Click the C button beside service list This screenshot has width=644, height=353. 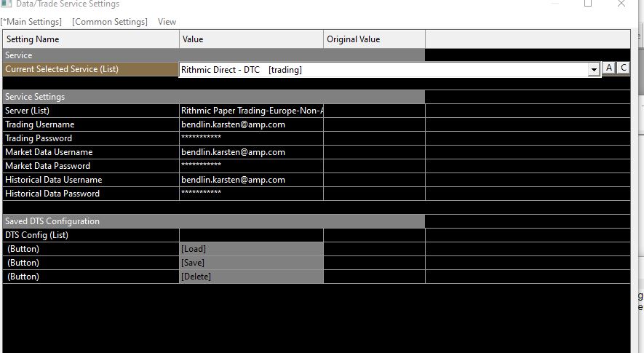point(624,68)
